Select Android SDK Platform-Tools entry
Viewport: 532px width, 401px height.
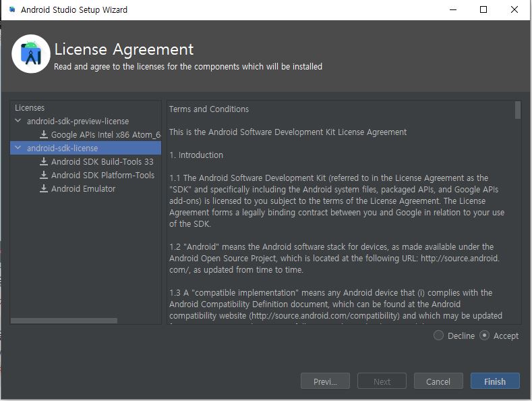(102, 175)
